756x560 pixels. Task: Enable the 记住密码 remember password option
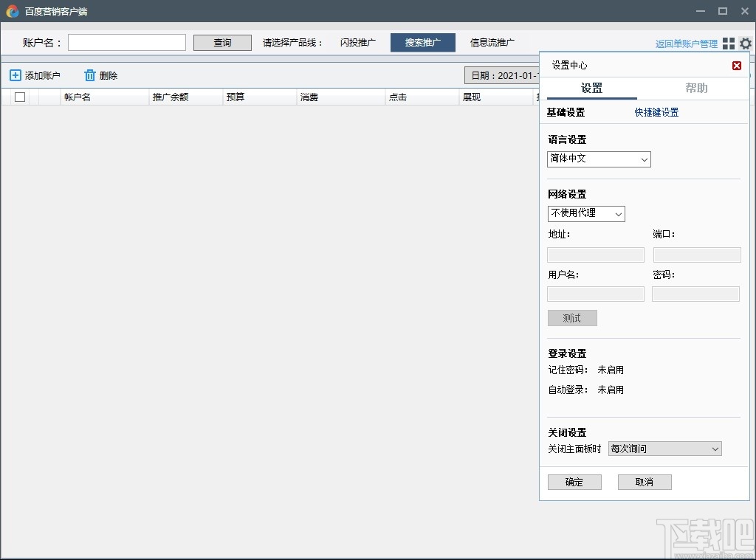click(611, 370)
